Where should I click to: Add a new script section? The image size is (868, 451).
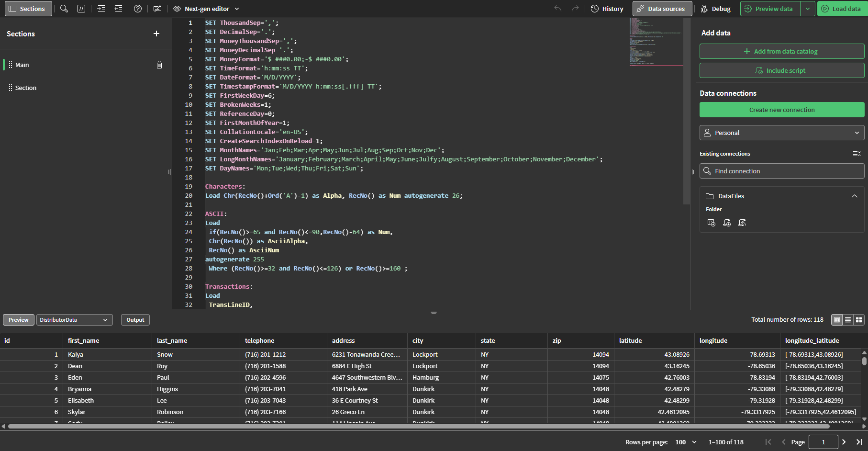(156, 34)
